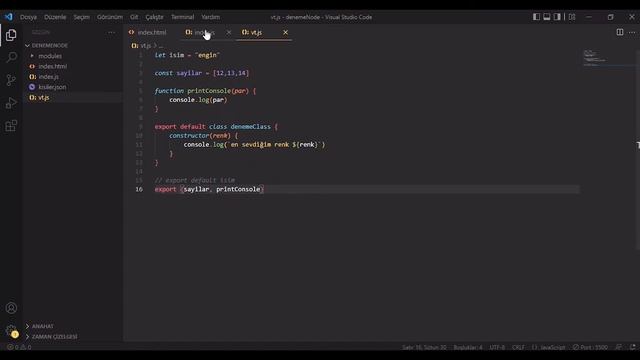The width and height of the screenshot is (640, 360).
Task: Open the Source Control view
Action: [x=11, y=80]
